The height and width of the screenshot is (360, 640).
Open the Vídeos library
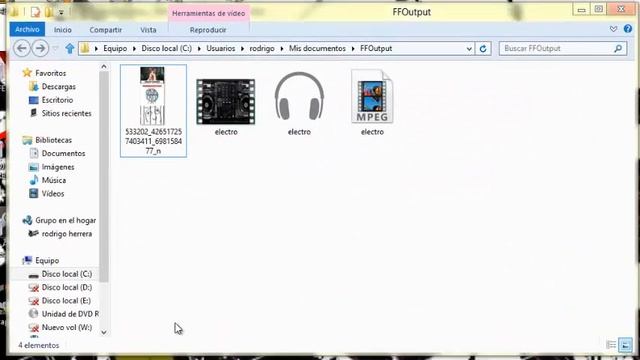pyautogui.click(x=53, y=193)
